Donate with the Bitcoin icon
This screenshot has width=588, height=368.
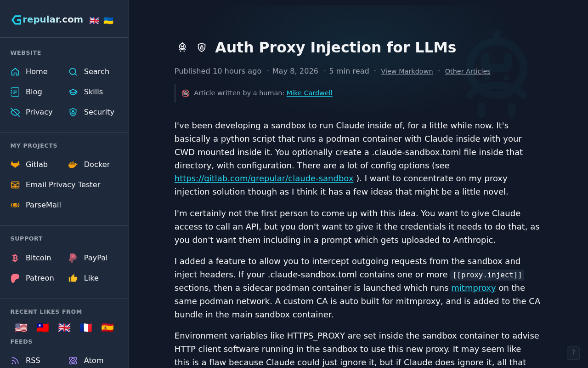(15, 258)
